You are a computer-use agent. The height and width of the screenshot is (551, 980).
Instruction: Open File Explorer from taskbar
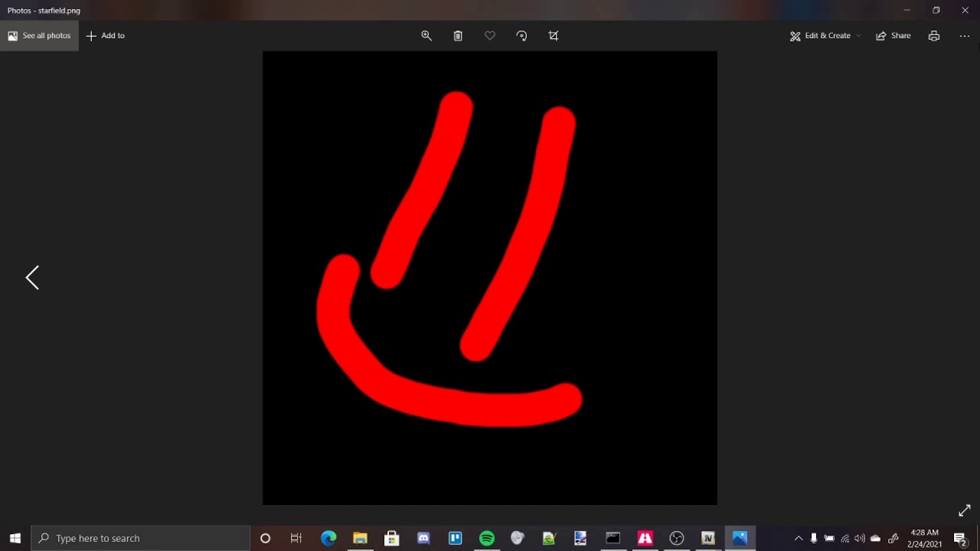click(360, 538)
